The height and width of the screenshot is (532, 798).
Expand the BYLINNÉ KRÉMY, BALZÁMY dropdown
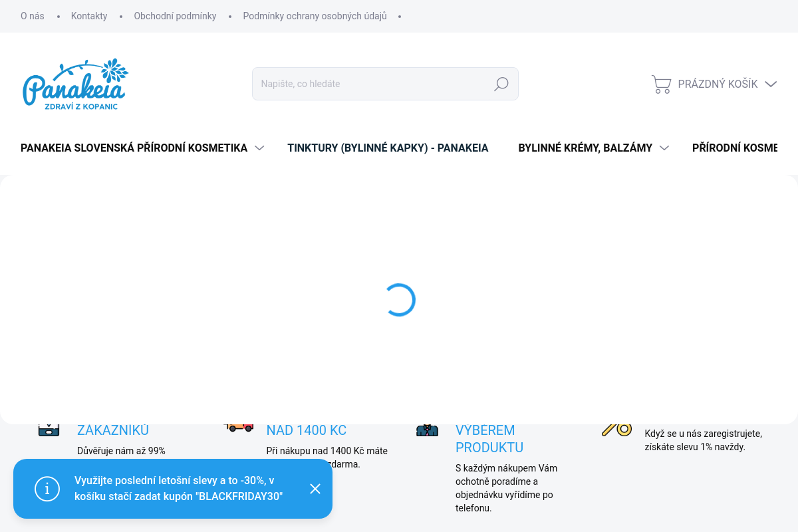click(664, 148)
